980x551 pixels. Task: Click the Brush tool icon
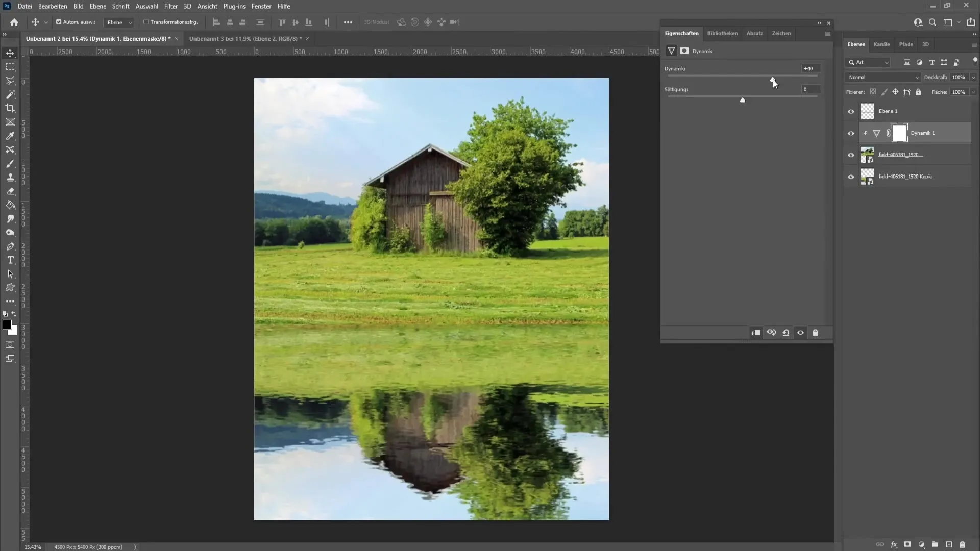(x=10, y=163)
